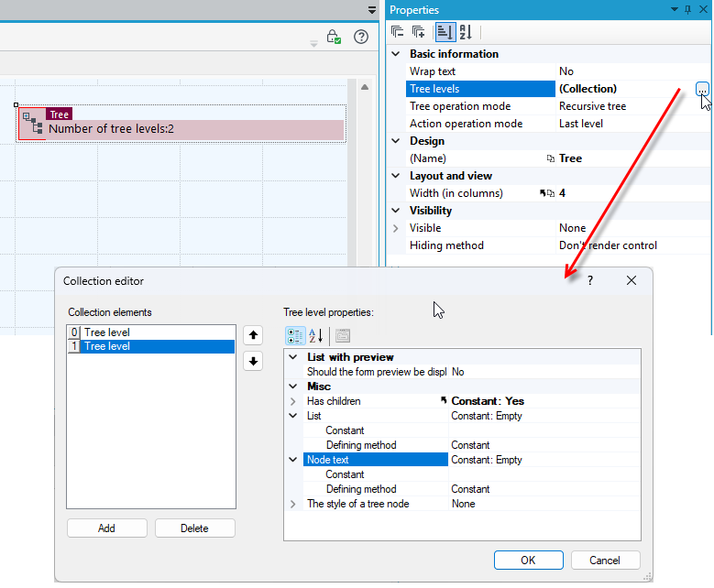The height and width of the screenshot is (588, 714).
Task: Click the designer scrollbar up arrow
Action: (x=365, y=87)
